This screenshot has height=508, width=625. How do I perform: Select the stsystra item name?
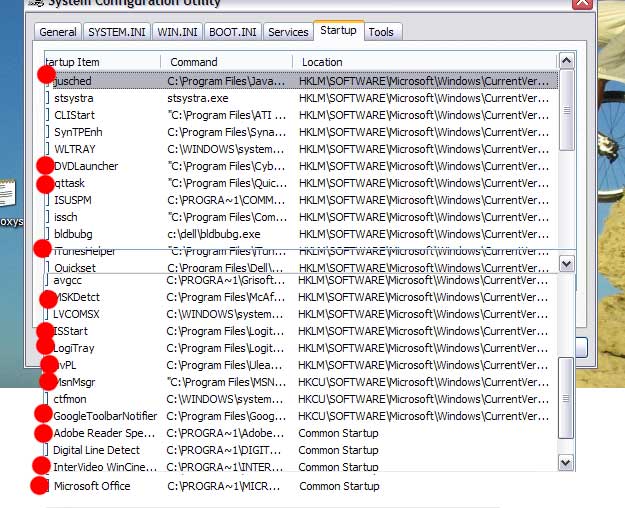pos(74,98)
